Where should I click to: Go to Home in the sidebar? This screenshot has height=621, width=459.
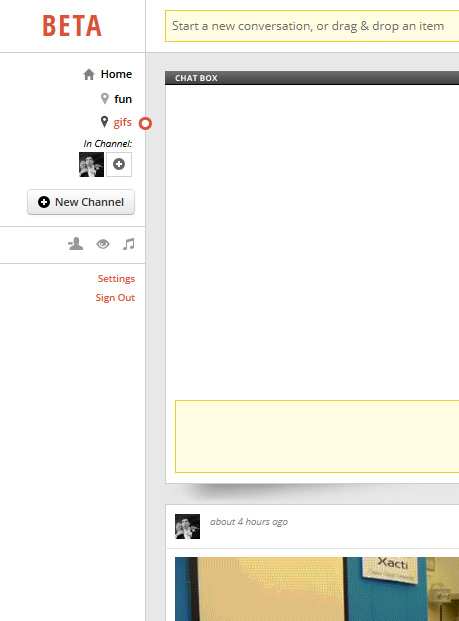(x=116, y=74)
